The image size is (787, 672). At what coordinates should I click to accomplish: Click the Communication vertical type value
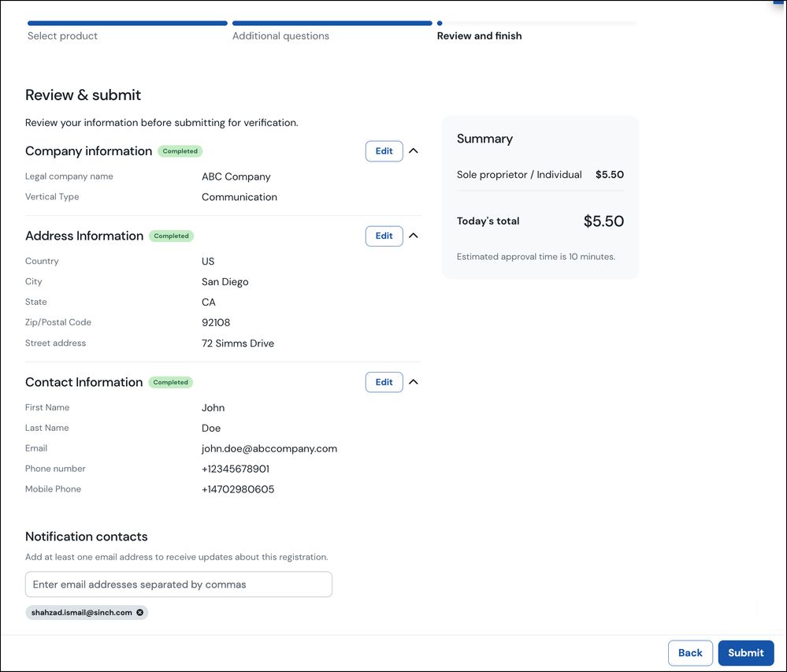point(239,197)
